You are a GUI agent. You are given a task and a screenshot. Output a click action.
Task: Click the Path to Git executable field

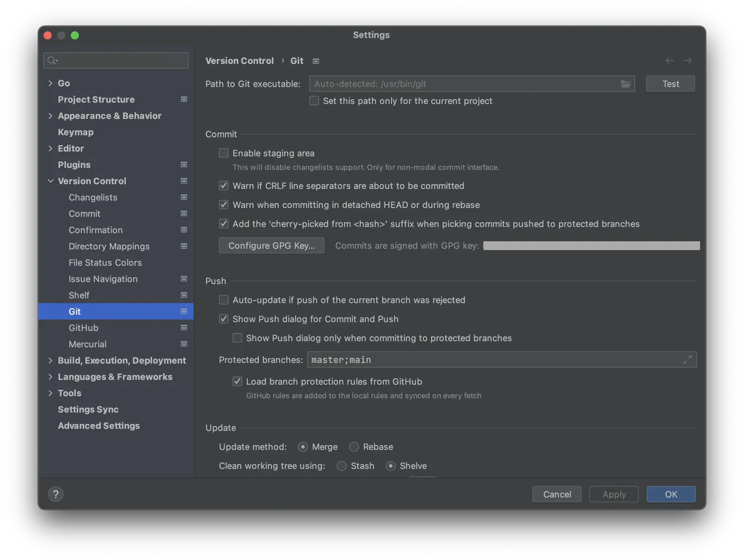pyautogui.click(x=465, y=84)
